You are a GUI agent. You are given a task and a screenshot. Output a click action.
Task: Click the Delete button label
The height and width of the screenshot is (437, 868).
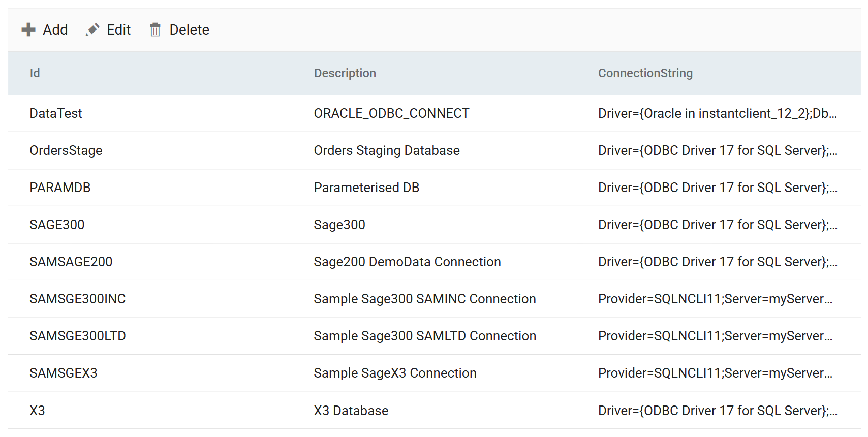(189, 29)
